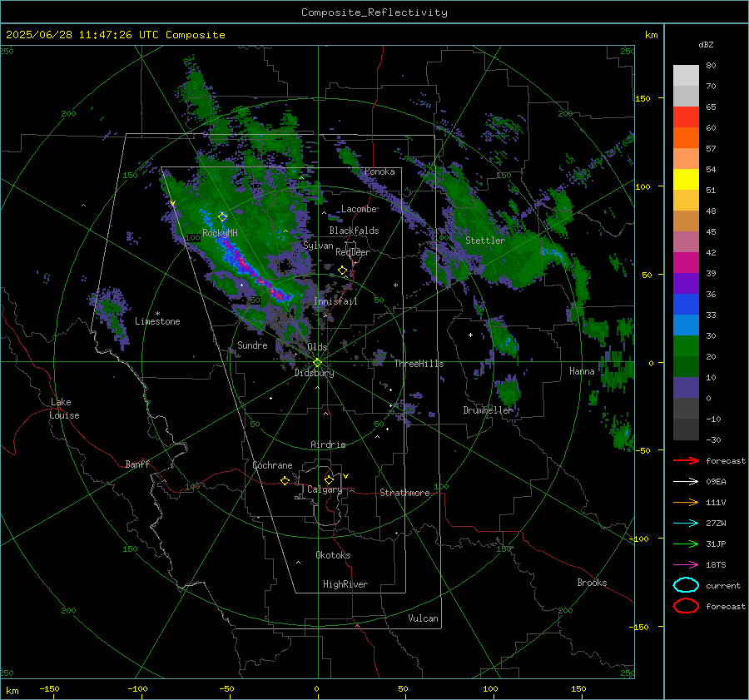This screenshot has height=700, width=749.
Task: Click the Sundre label
Action: click(252, 345)
